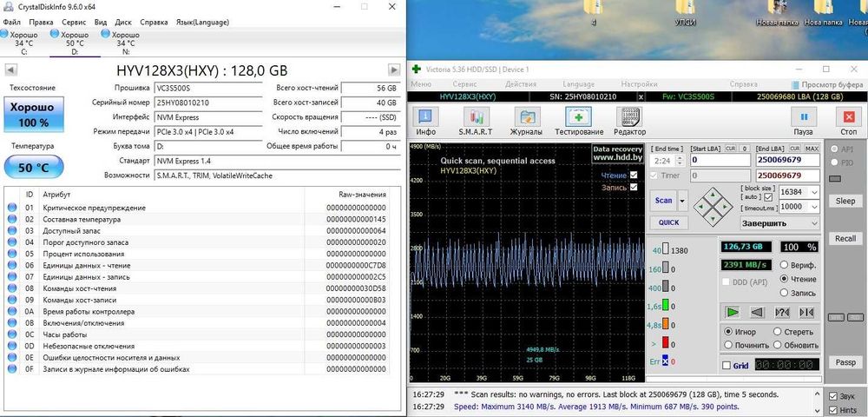The image size is (868, 417).
Task: Select Обновить radio option
Action: 777,345
